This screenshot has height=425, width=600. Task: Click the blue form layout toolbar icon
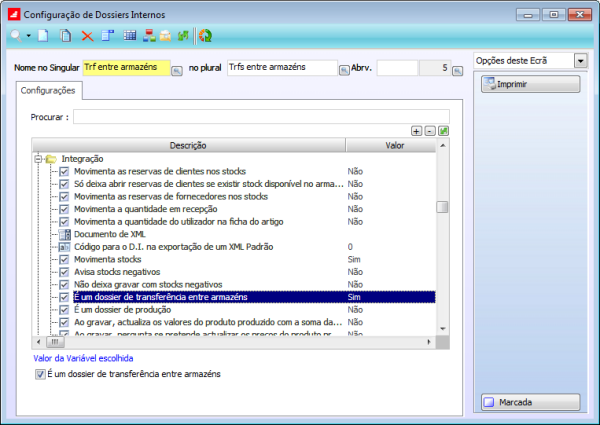pyautogui.click(x=108, y=36)
